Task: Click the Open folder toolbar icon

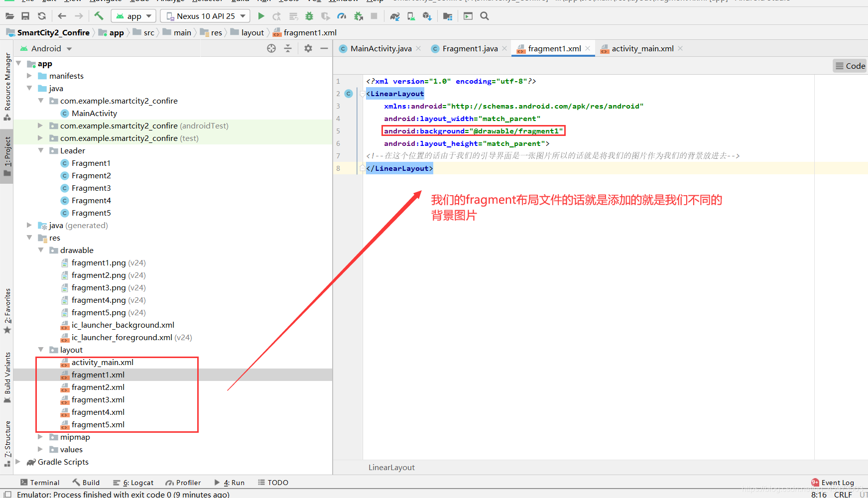Action: click(9, 16)
